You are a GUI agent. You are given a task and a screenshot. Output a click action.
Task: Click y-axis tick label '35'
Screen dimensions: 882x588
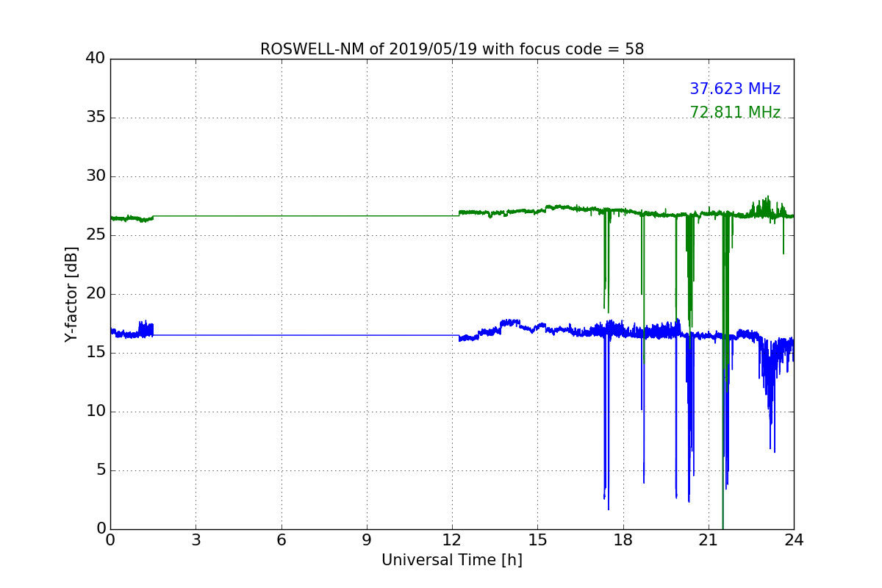click(x=96, y=118)
